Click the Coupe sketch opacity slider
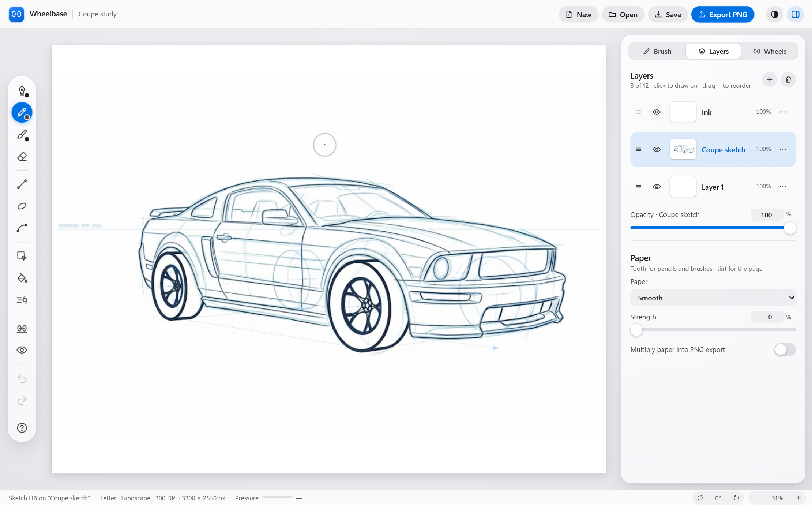The image size is (812, 505). click(x=713, y=228)
